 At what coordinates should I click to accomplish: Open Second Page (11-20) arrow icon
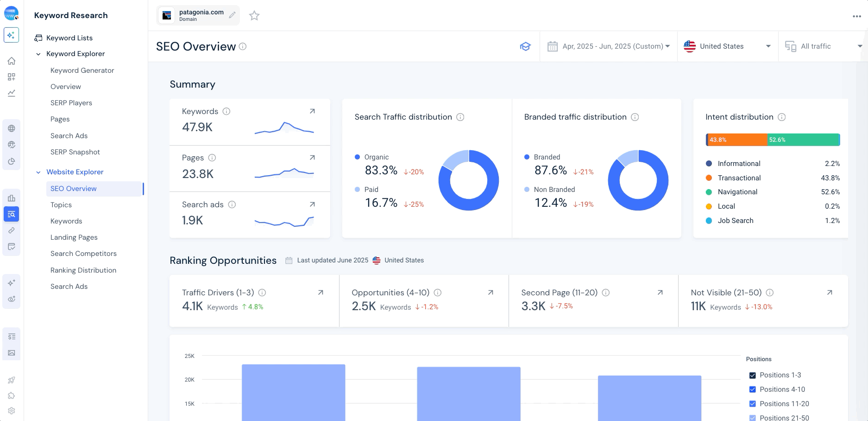click(660, 293)
